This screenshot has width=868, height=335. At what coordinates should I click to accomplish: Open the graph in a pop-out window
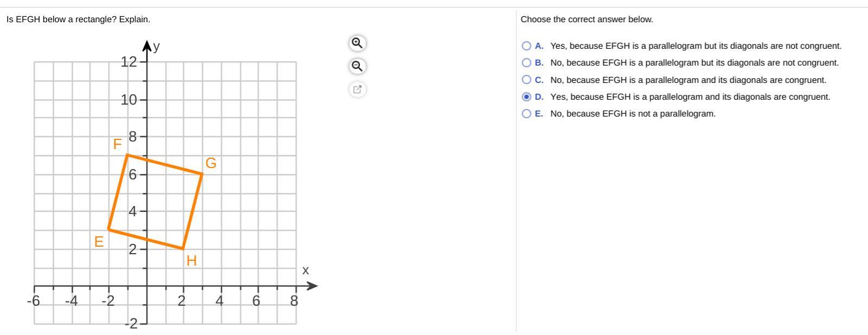tap(357, 89)
